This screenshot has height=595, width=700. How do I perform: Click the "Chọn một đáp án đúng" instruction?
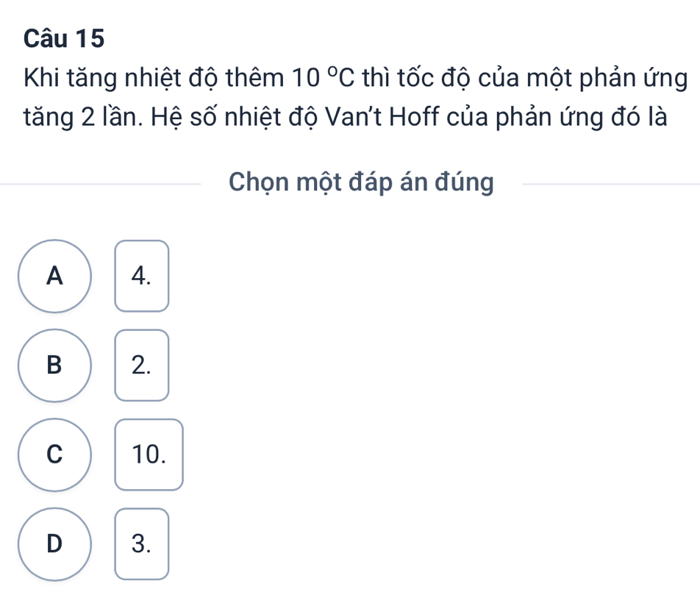[360, 182]
